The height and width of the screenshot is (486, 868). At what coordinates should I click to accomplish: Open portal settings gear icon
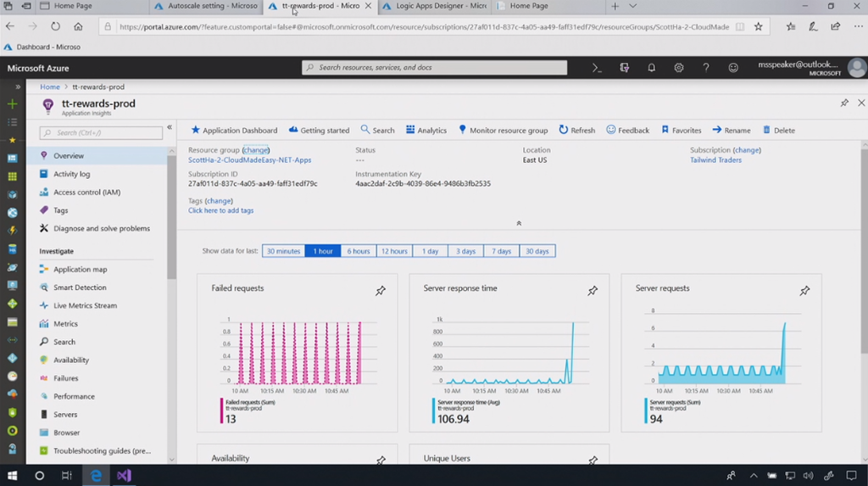[679, 68]
